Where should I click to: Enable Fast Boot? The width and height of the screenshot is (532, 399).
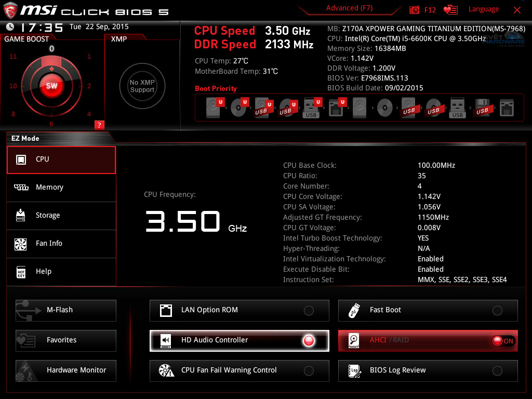click(497, 310)
